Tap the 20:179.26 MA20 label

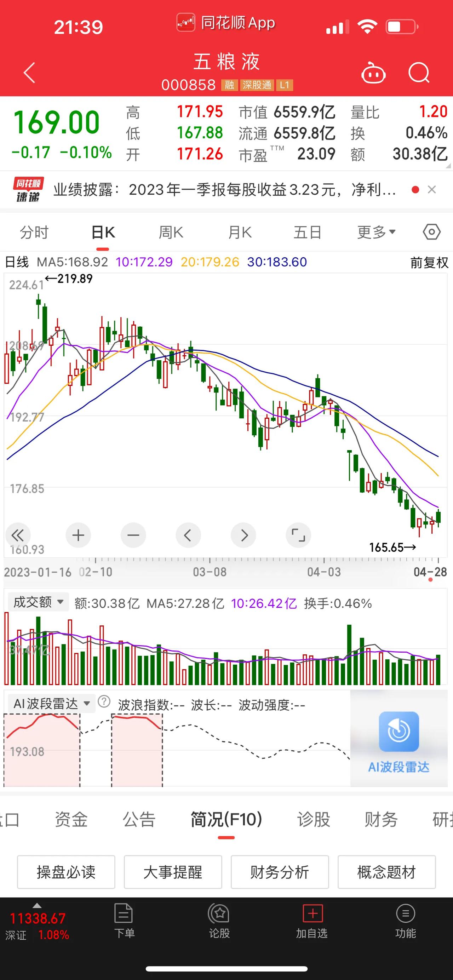tap(210, 262)
